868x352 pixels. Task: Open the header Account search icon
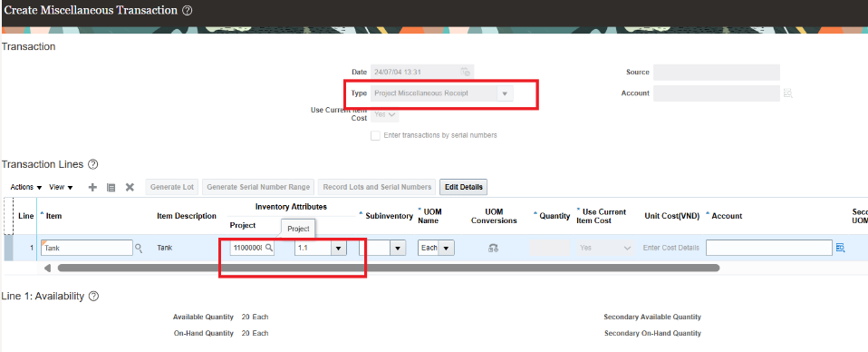point(787,93)
